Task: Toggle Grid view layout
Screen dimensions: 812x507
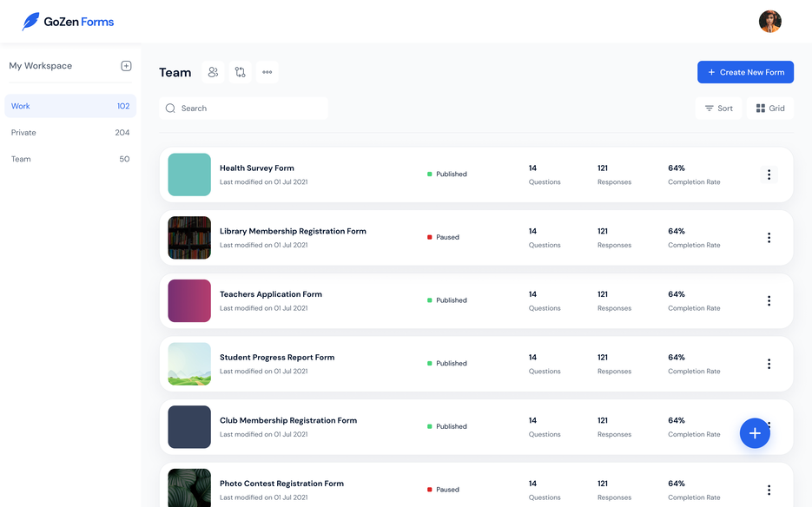Action: coord(770,108)
